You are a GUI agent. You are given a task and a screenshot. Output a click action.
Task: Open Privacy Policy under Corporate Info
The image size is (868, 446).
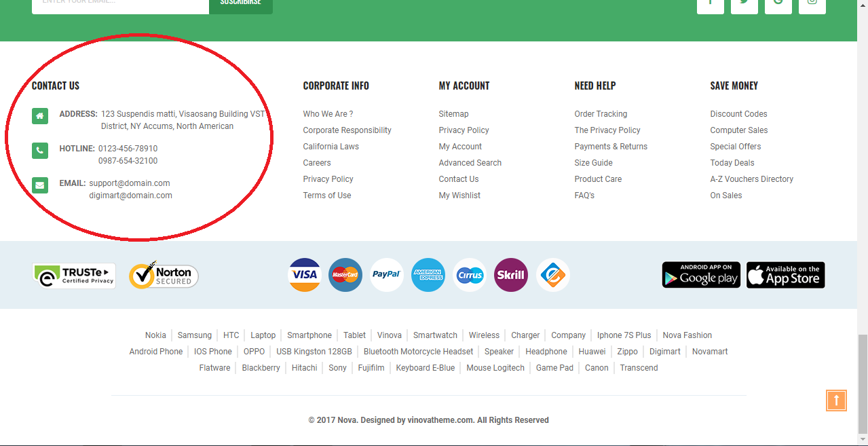tap(328, 179)
